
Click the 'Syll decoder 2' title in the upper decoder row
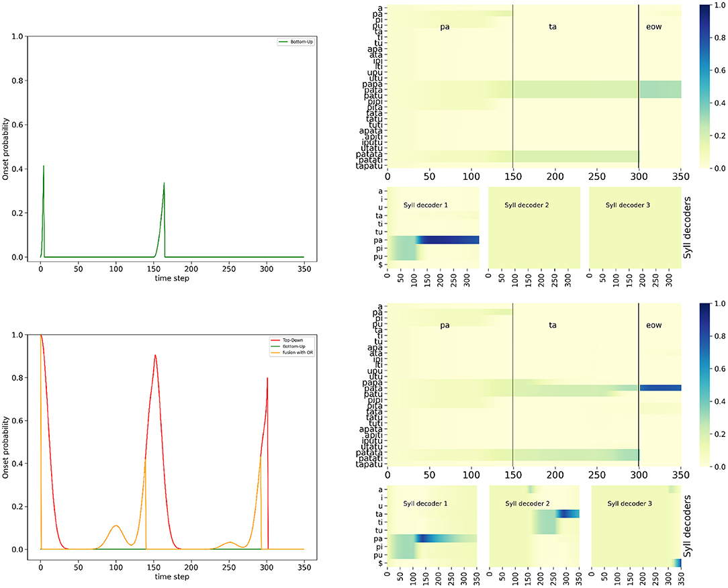(527, 205)
